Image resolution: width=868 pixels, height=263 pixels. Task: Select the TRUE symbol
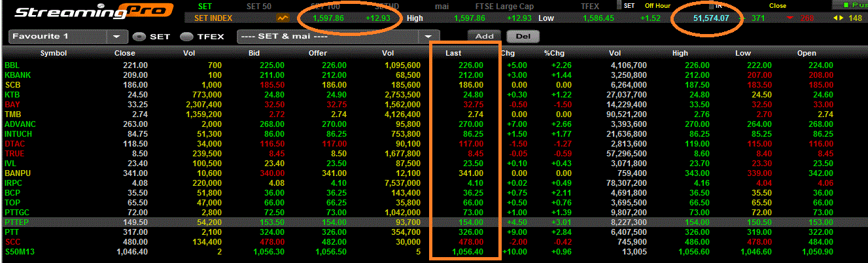14,154
